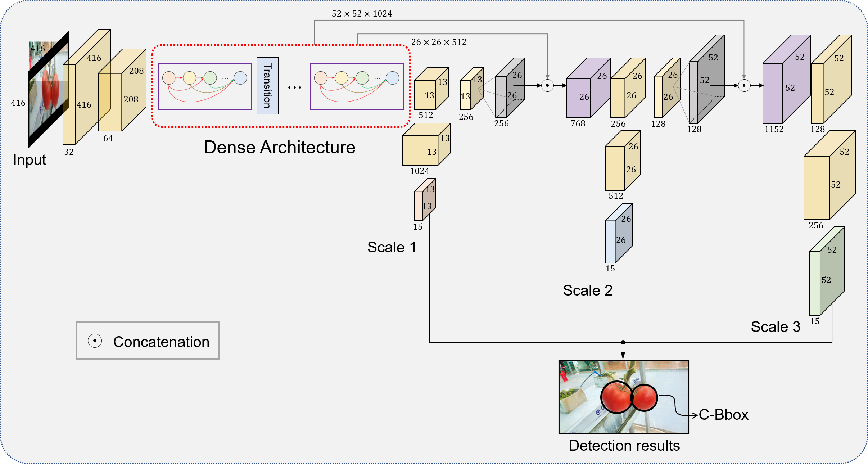Click the "Scale 1" label
This screenshot has height=464, width=868.
pos(392,247)
